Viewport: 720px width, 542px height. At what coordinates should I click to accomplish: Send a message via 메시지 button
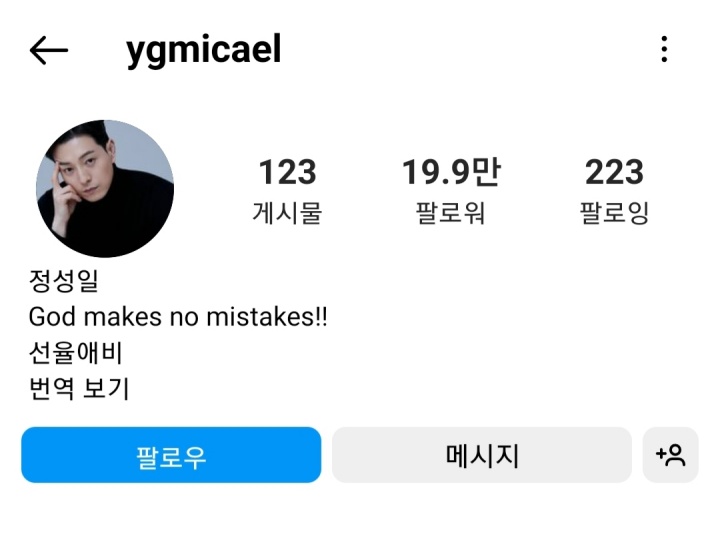(482, 455)
